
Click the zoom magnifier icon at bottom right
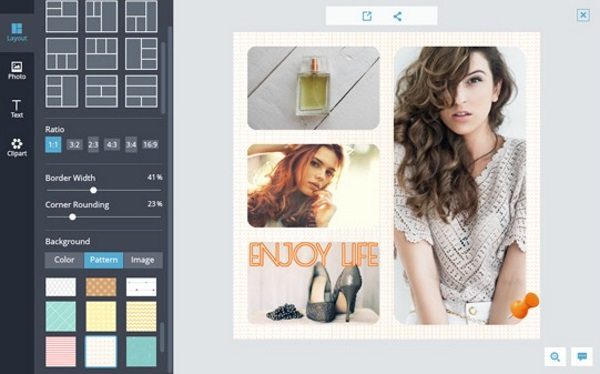coord(555,356)
